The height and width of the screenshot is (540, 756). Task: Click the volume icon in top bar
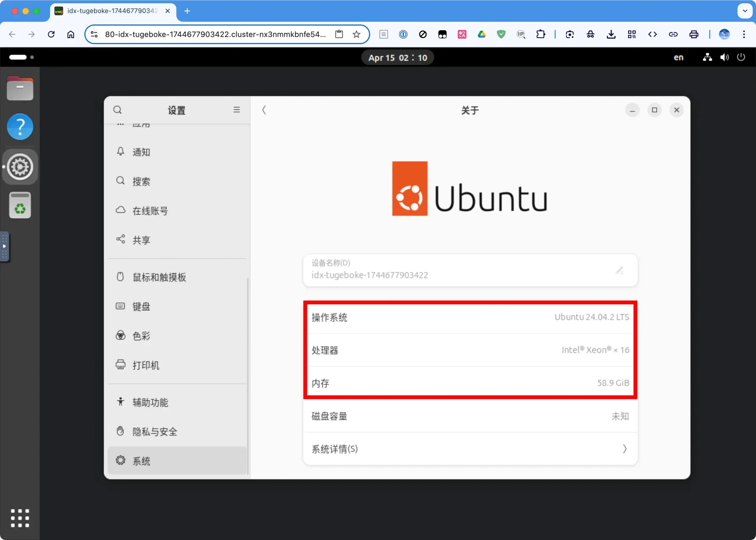click(x=724, y=57)
